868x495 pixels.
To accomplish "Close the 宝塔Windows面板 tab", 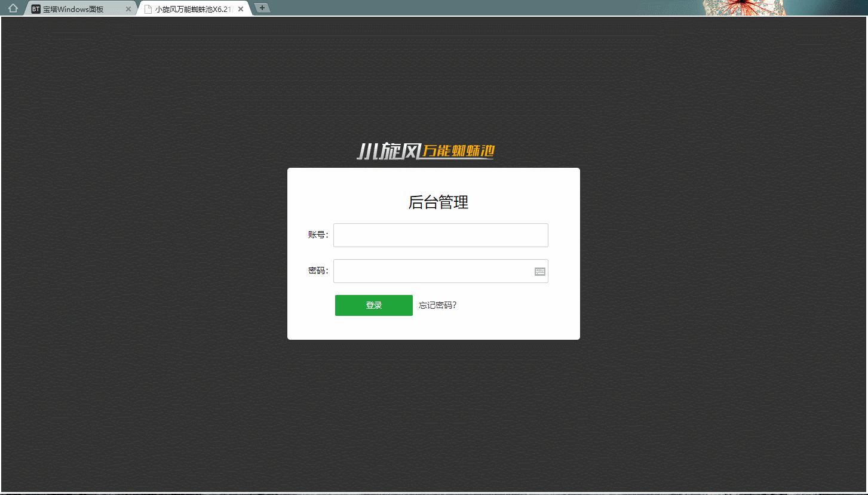I will (128, 8).
